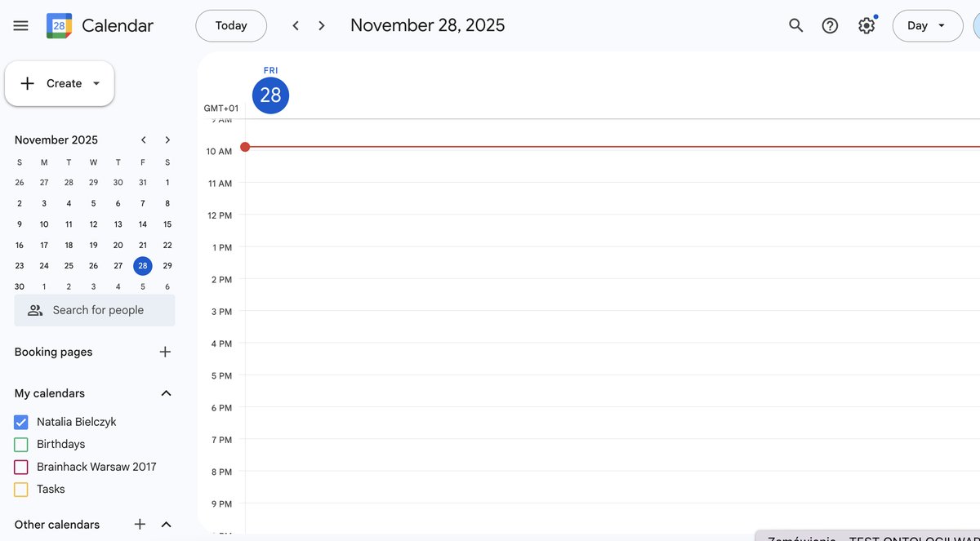This screenshot has width=980, height=541.
Task: Click the My calendars heading
Action: tap(50, 393)
